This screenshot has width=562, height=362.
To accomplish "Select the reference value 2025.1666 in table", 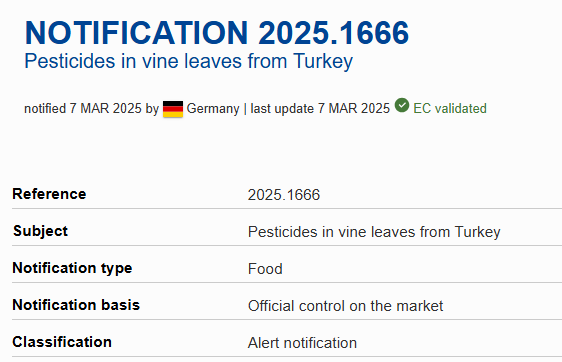I will pos(284,195).
